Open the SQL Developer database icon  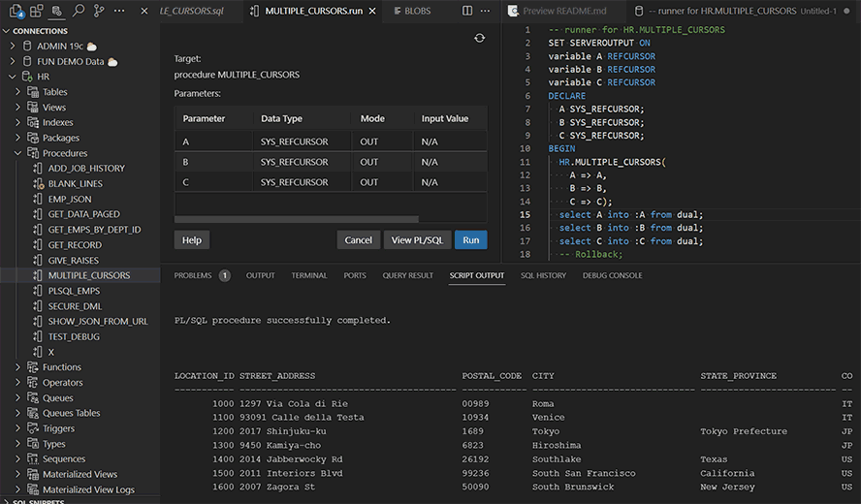(x=57, y=11)
